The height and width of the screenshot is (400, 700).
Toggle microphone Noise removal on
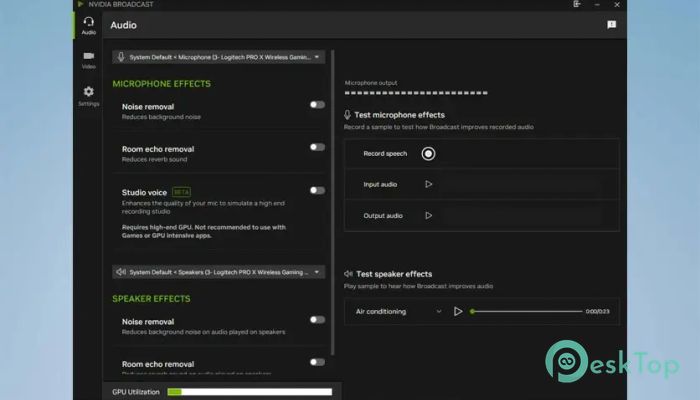tap(317, 104)
